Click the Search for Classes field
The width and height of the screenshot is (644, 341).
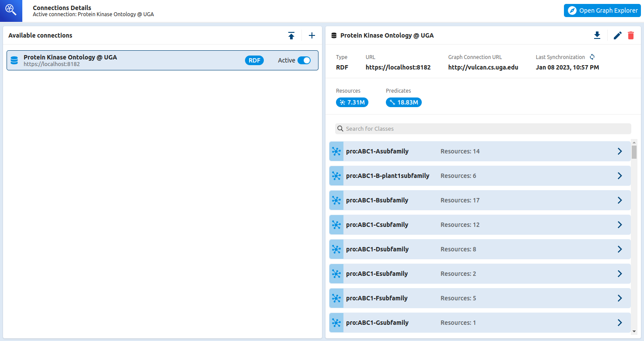pyautogui.click(x=483, y=129)
